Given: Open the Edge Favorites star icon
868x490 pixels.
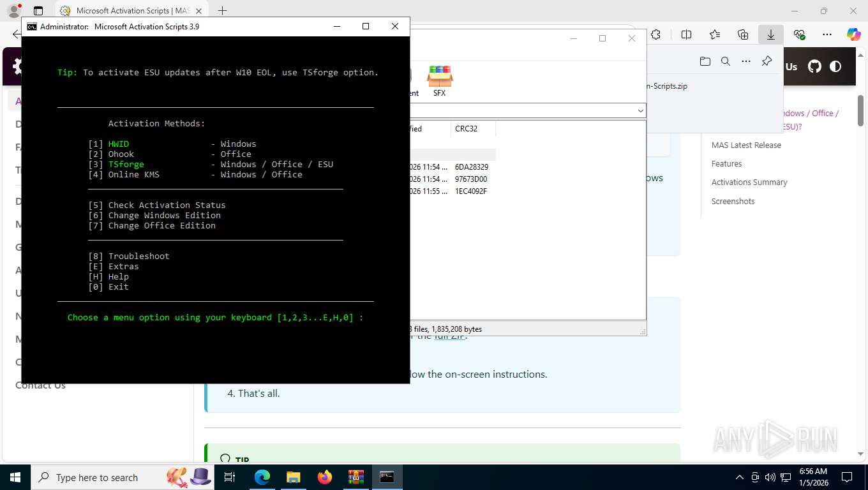Looking at the screenshot, I should (x=715, y=34).
